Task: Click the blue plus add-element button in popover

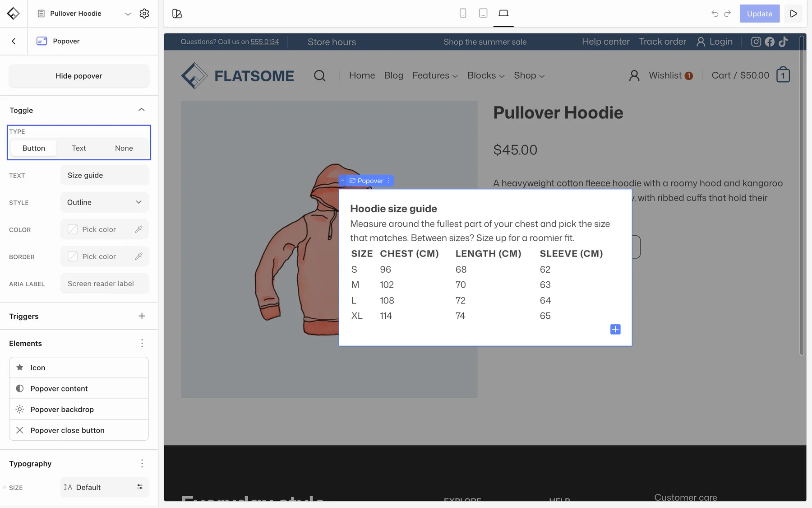Action: pos(615,329)
